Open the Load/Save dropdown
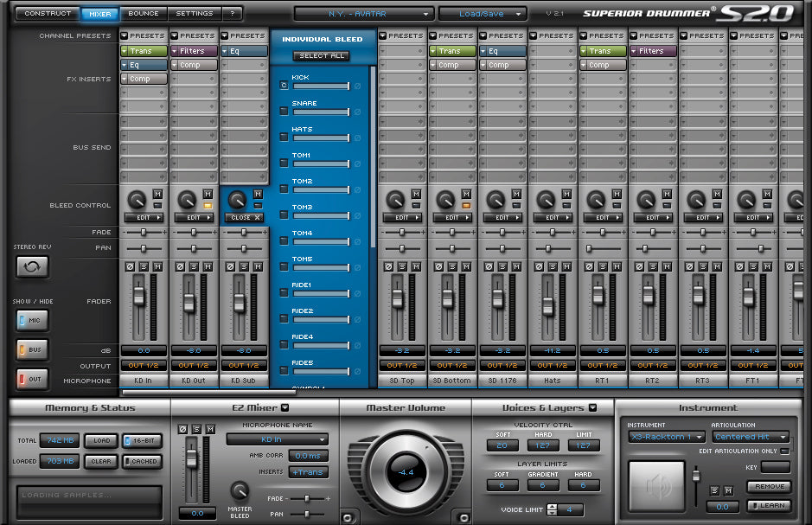The height and width of the screenshot is (525, 812). tap(482, 14)
